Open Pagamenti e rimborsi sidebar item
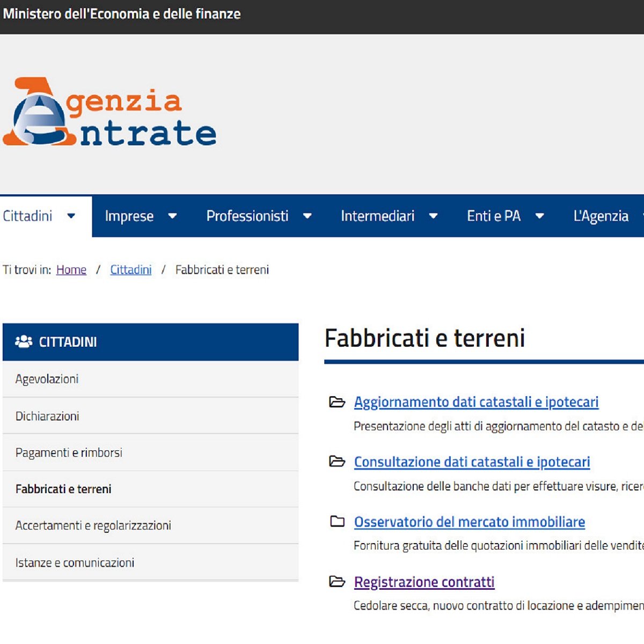The image size is (644, 644). (x=69, y=452)
